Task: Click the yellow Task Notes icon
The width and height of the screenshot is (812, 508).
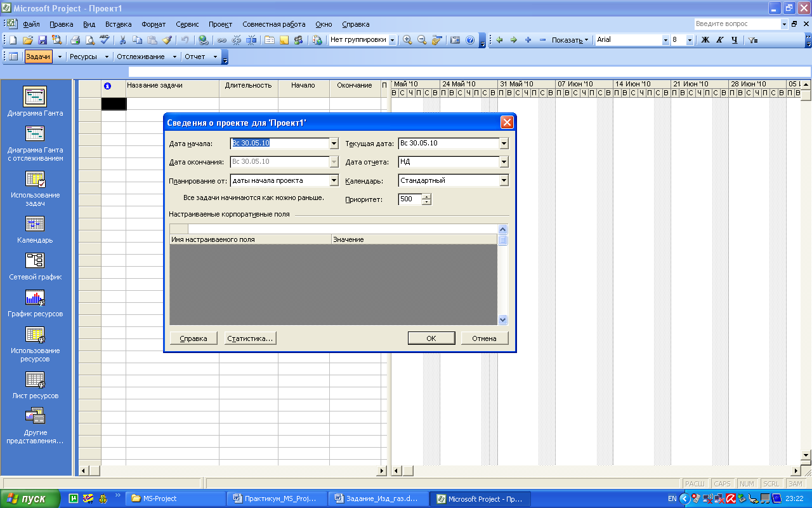Action: 284,40
